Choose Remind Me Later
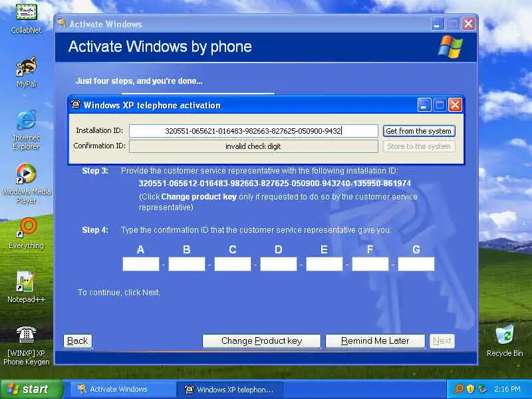 (x=375, y=341)
